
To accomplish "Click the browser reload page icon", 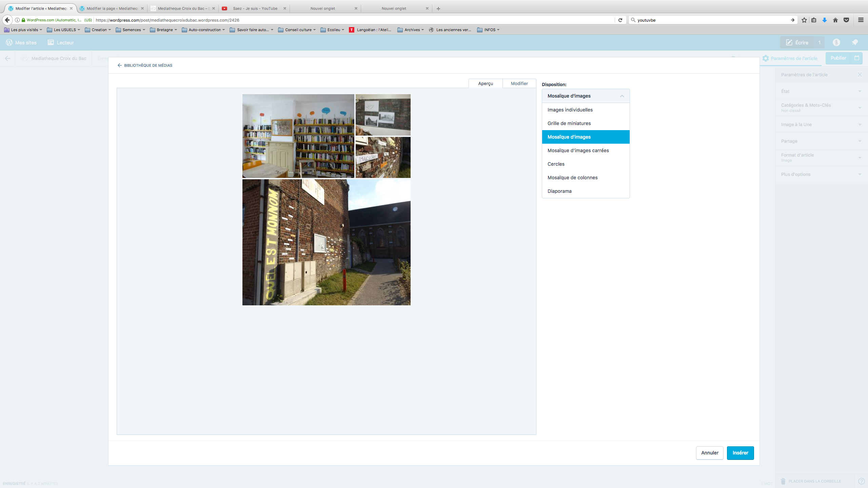I will (620, 20).
